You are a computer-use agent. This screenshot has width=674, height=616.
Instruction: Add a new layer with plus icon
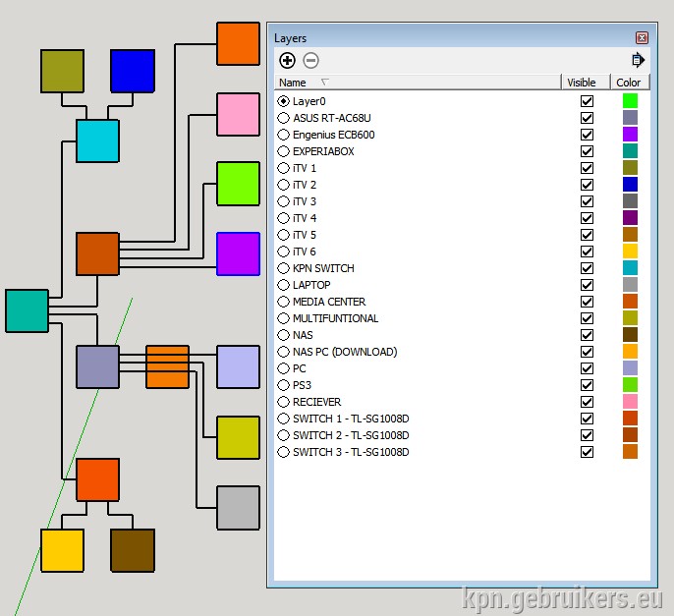click(x=287, y=60)
